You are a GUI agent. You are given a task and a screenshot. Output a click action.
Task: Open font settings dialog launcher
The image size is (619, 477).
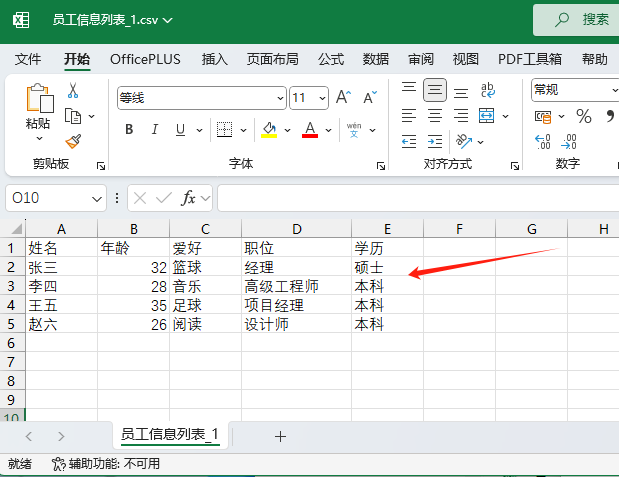tap(381, 166)
